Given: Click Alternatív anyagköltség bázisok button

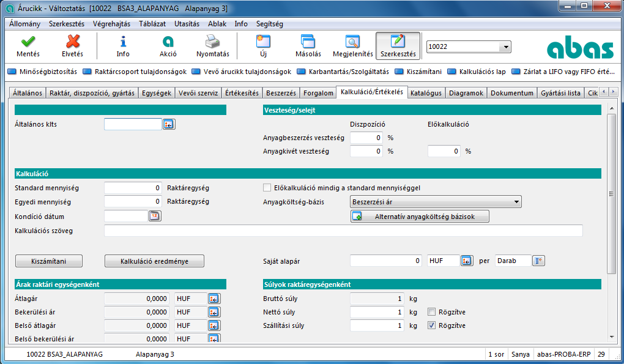Looking at the screenshot, I should point(420,217).
